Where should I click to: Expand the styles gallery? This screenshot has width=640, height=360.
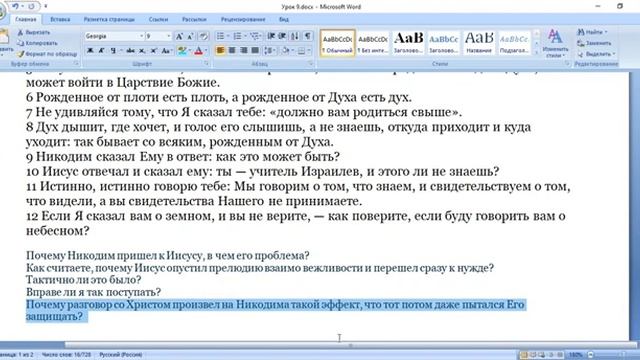coord(537,52)
